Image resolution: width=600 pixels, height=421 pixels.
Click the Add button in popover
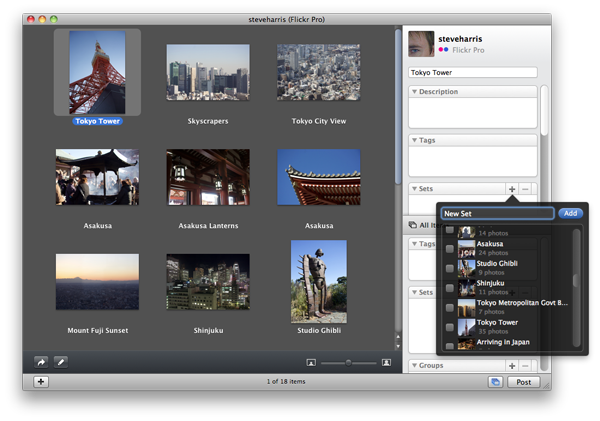(570, 214)
